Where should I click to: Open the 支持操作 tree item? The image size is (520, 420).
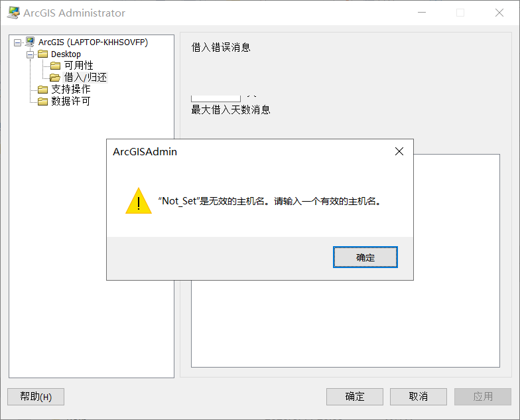(70, 89)
